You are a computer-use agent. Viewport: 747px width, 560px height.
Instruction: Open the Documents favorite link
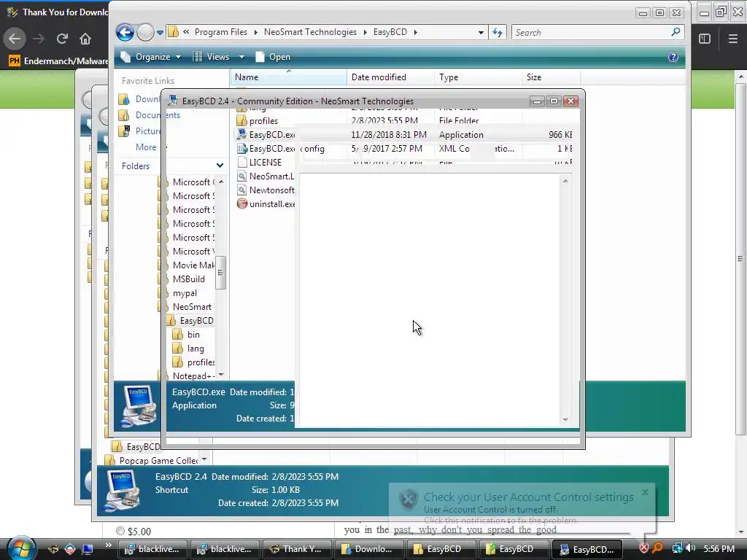pos(150,115)
